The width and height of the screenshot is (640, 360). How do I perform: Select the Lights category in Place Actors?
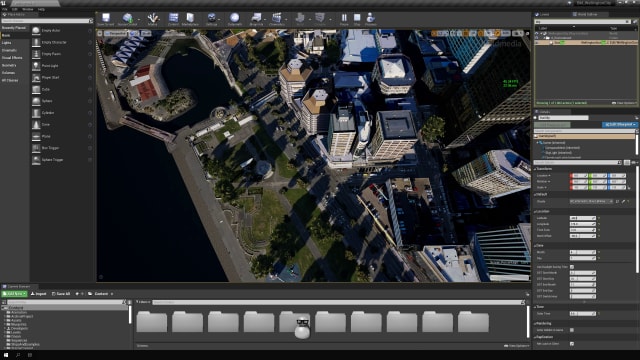coord(7,42)
